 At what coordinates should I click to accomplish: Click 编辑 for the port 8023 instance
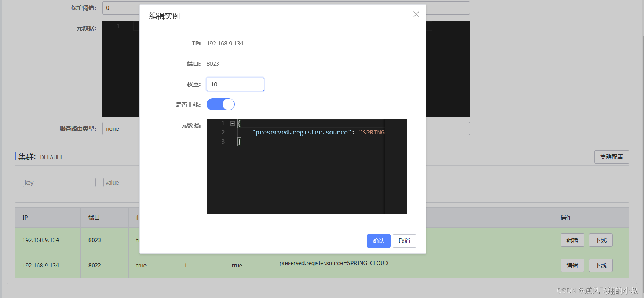[572, 240]
